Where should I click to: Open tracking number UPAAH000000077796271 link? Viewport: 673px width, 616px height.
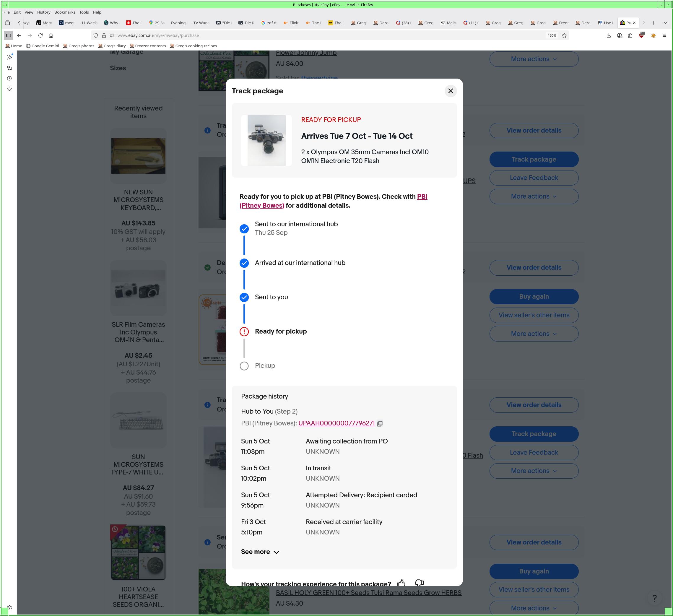336,423
